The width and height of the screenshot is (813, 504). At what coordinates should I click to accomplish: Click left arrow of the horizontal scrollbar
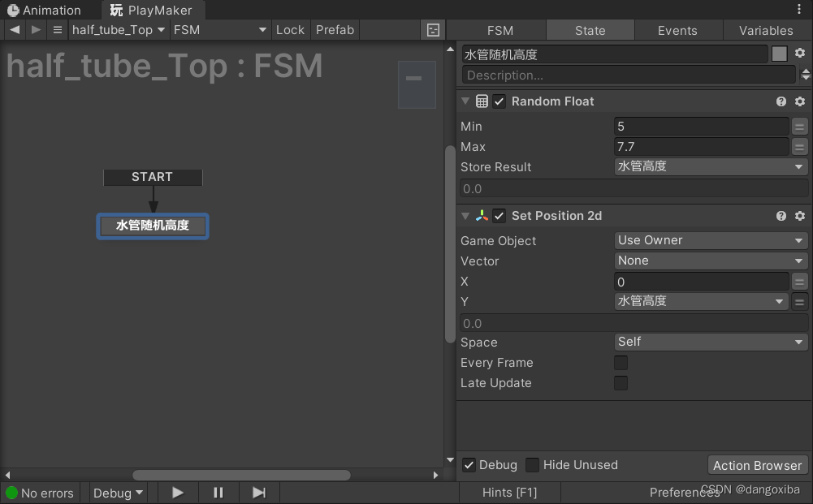point(7,475)
